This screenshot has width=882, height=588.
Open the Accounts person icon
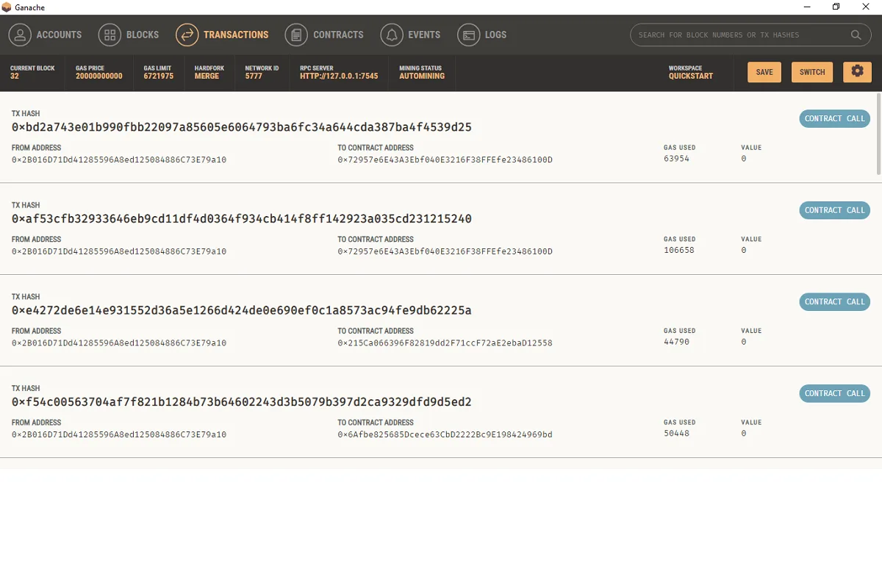(x=20, y=35)
